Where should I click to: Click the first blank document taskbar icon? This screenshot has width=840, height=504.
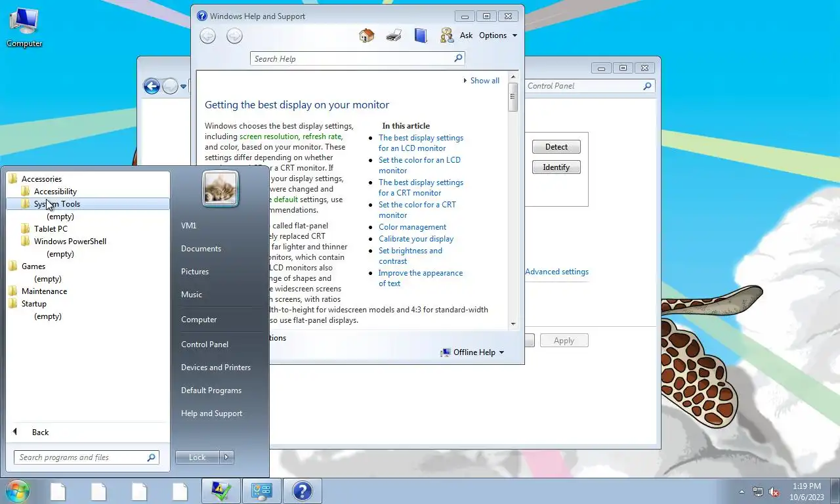coord(58,491)
